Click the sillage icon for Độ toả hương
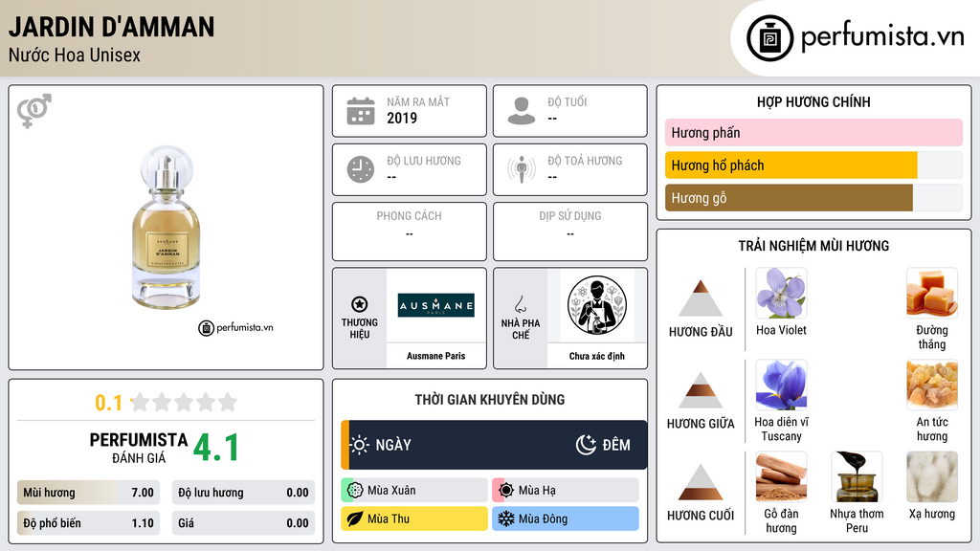Screen dimensions: 980x551 point(522,169)
